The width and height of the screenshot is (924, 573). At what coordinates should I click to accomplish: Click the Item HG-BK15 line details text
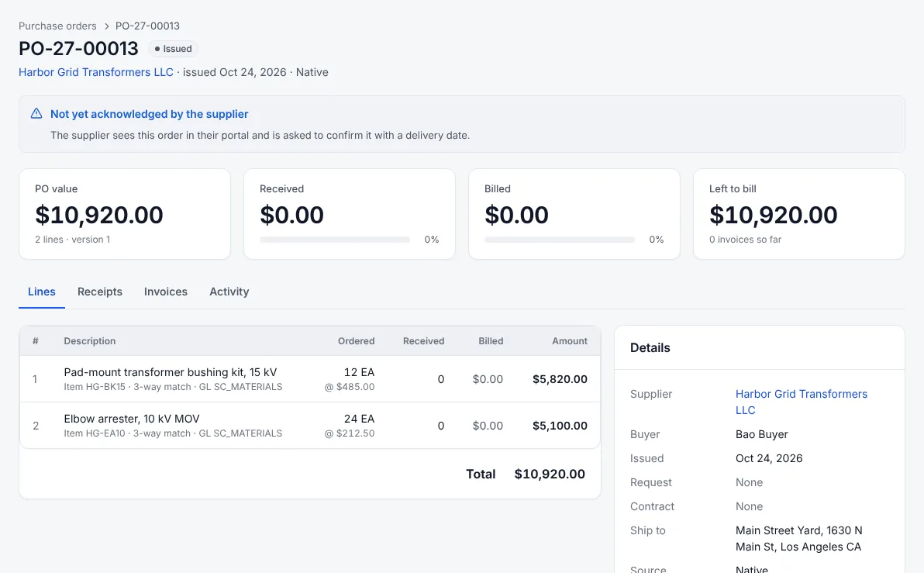coord(173,387)
